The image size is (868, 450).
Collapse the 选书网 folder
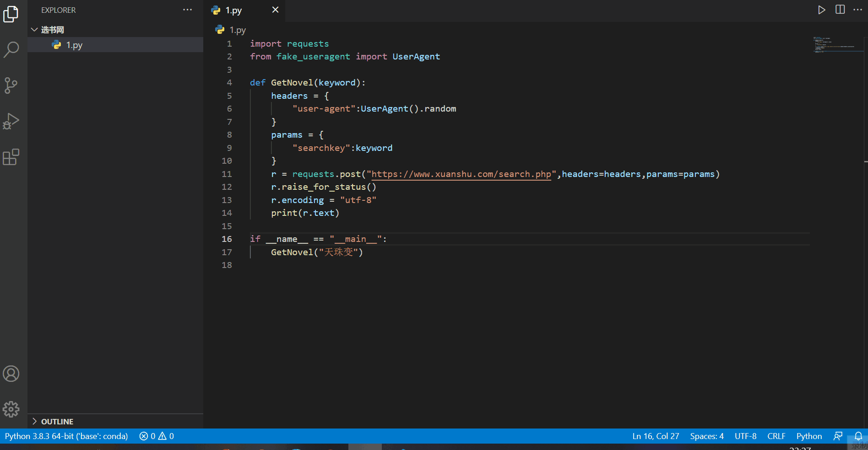pos(34,29)
